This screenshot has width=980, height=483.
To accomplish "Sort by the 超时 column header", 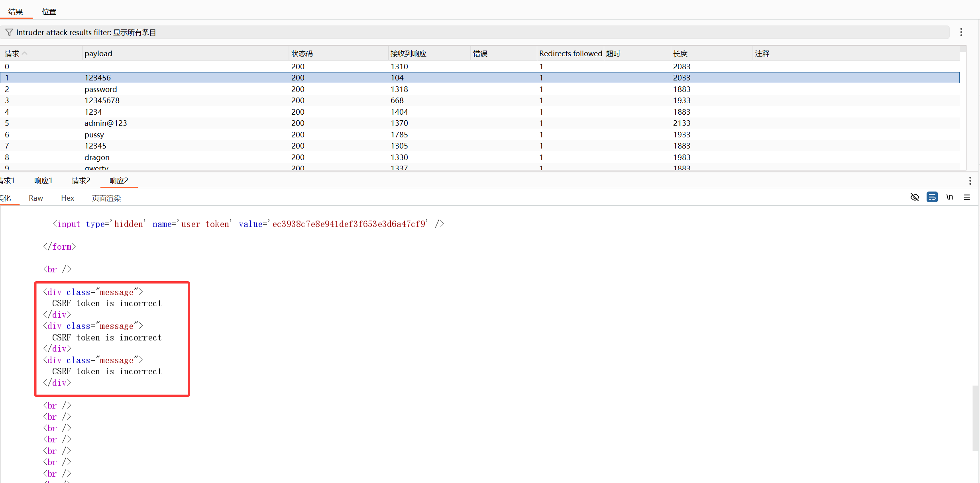I will pos(637,53).
